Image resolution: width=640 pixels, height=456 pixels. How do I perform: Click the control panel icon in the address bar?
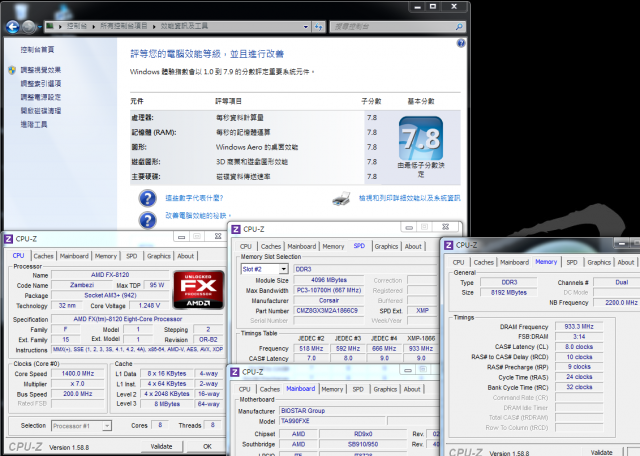[50, 27]
